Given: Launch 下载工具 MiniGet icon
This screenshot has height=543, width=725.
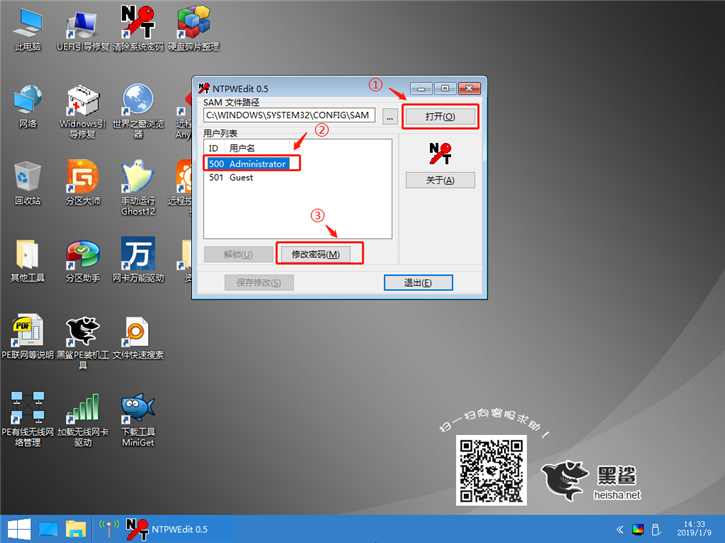Looking at the screenshot, I should pos(138,411).
